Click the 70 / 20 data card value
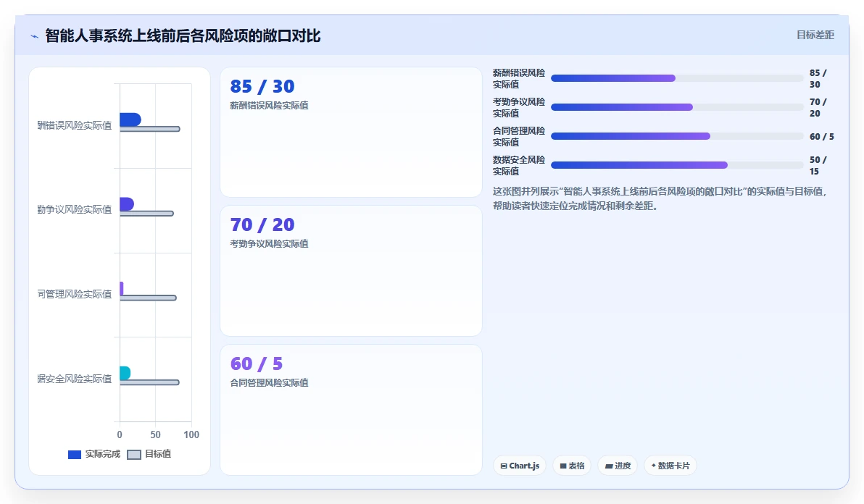The image size is (864, 504). coord(262,224)
